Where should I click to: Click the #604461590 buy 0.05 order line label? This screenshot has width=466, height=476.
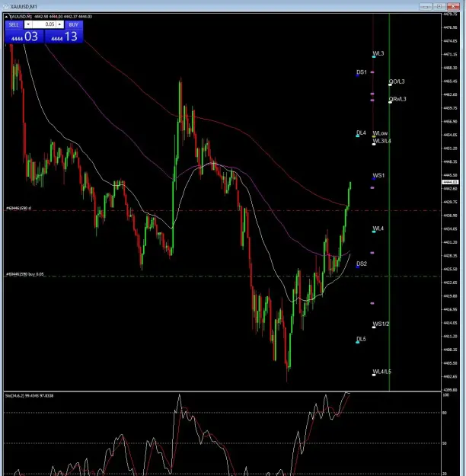pos(25,274)
